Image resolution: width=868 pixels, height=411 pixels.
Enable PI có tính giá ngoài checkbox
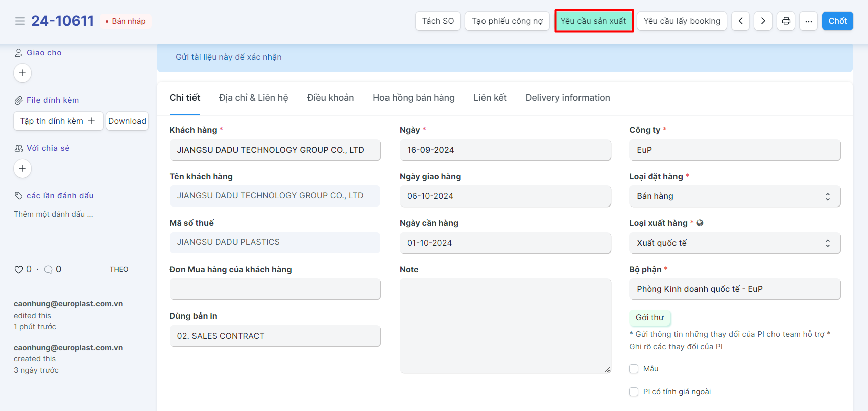[x=634, y=392]
